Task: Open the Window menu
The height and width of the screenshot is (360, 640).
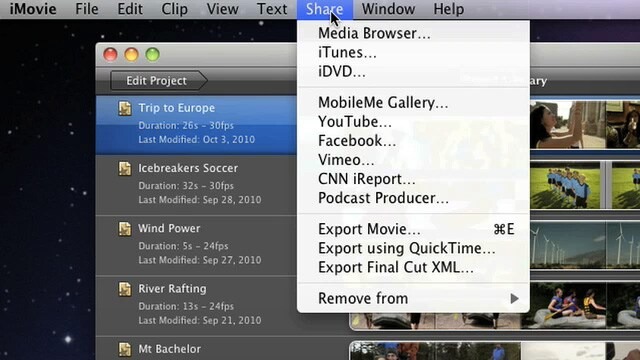Action: pyautogui.click(x=388, y=9)
